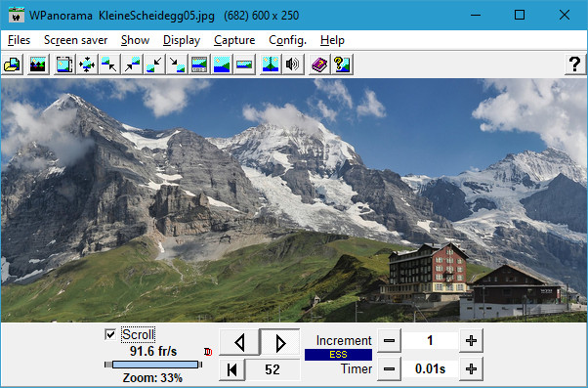The width and height of the screenshot is (588, 388).
Task: Click the position field showing 52
Action: point(273,369)
